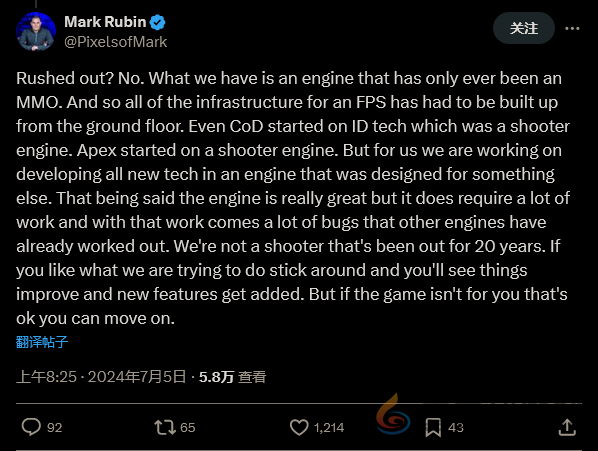Image resolution: width=598 pixels, height=451 pixels.
Task: Like the post with heart icon
Action: [x=299, y=427]
